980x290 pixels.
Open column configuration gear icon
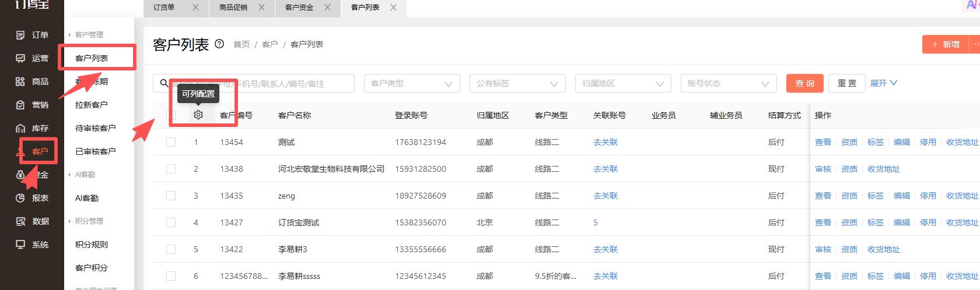198,115
